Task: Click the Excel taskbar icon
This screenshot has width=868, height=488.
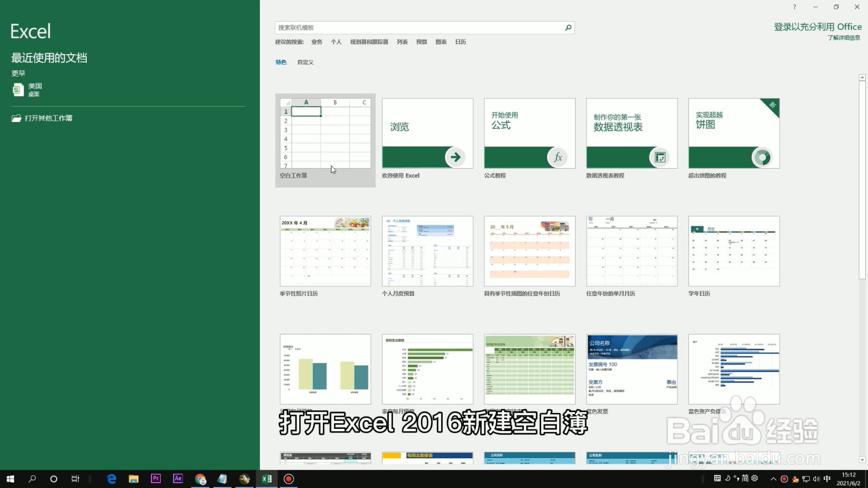Action: click(x=266, y=479)
